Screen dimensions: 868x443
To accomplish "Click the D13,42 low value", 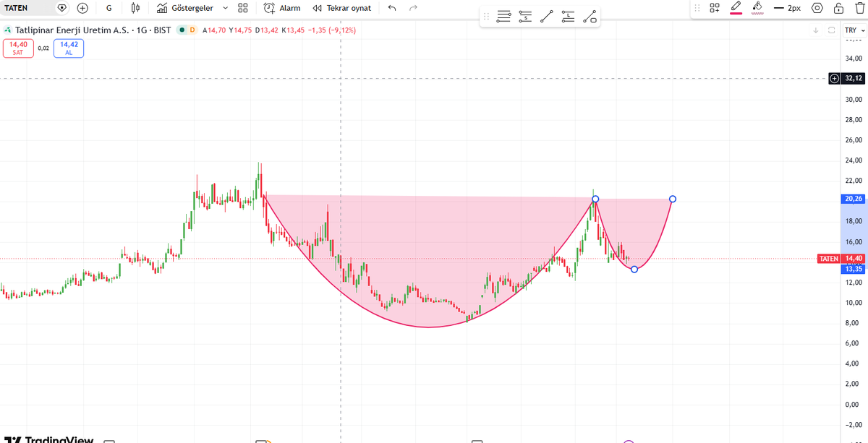I will click(x=267, y=30).
